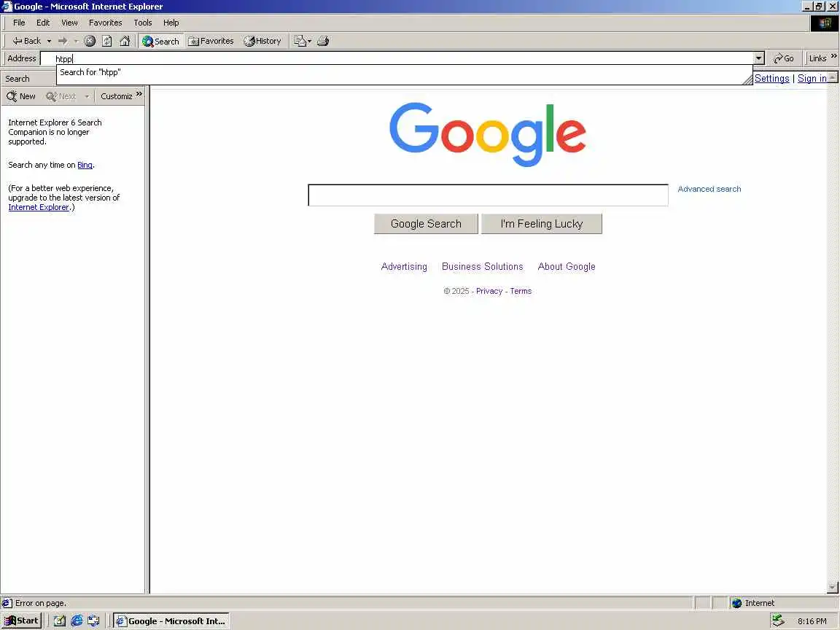Click the Stop loading icon
840x630 pixels.
coord(90,41)
